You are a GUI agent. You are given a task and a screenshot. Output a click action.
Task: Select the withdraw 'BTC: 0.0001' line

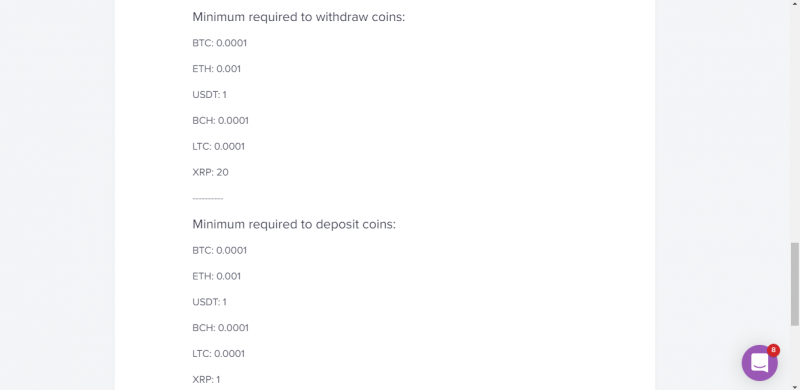(x=219, y=43)
